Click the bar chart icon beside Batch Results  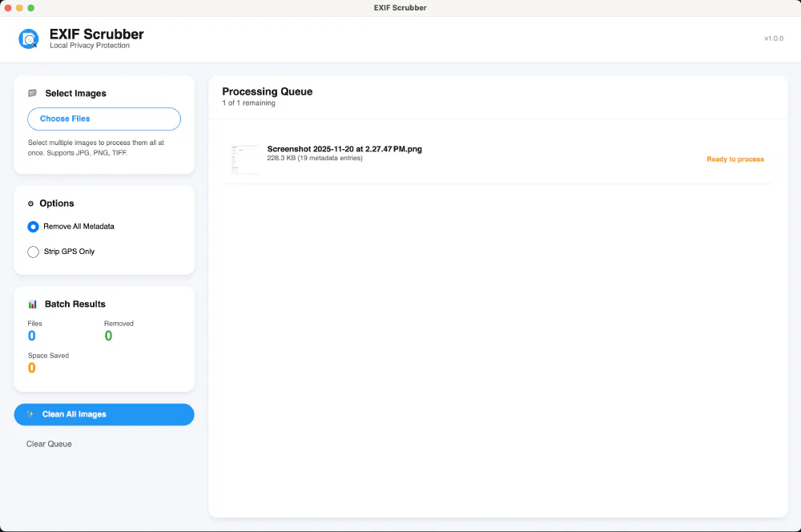tap(31, 304)
